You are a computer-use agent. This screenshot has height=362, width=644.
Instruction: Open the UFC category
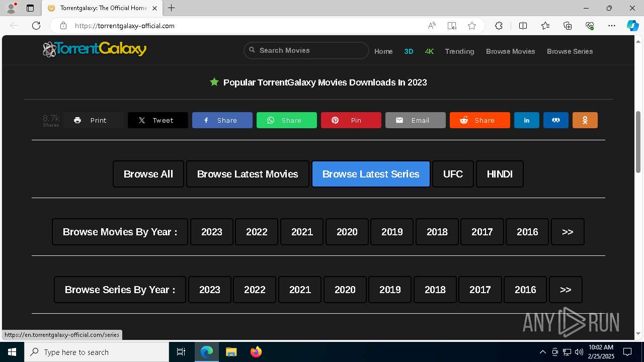[x=453, y=174]
